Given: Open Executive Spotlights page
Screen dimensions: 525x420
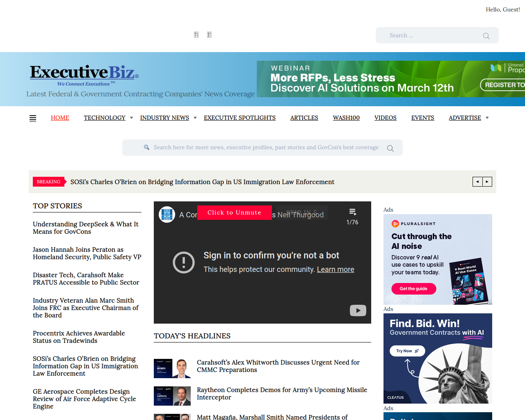Looking at the screenshot, I should pyautogui.click(x=240, y=118).
